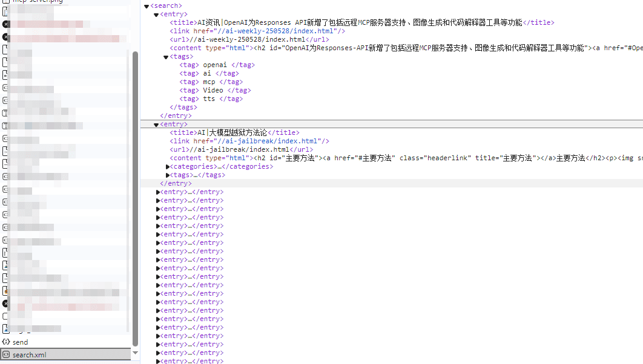Collapse the root search XML node
Screen dimensions: 643x364
click(x=147, y=6)
